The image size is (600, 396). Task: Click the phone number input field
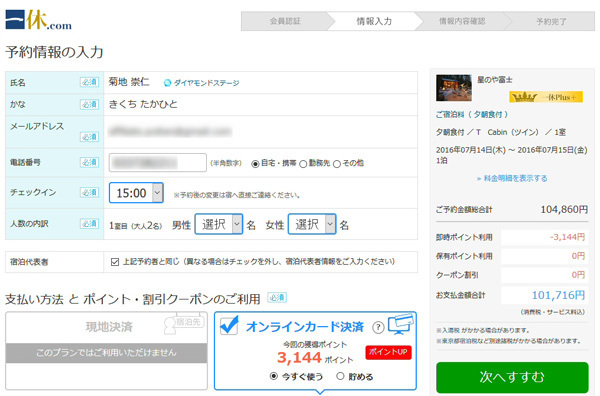pos(158,163)
